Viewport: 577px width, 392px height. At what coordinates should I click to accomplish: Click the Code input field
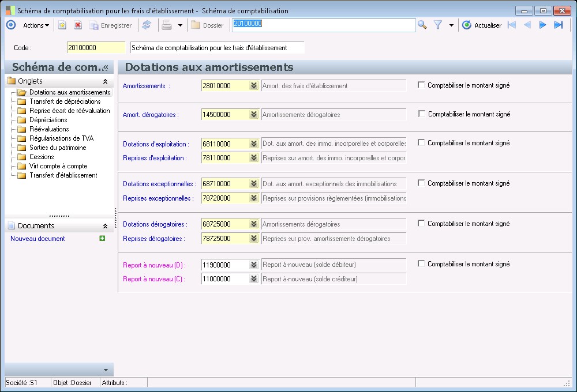pos(96,48)
